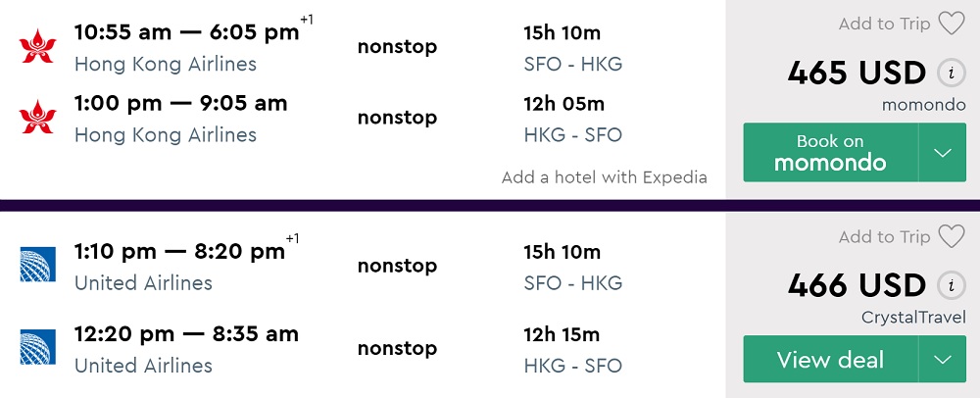Toggle heart to save Hong Kong Airlines trip
This screenshot has width=980, height=398.
(x=952, y=24)
